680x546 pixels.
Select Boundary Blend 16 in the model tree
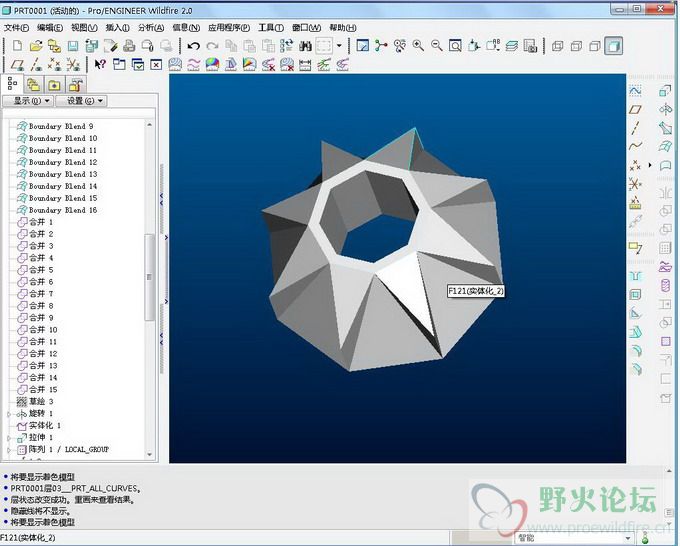[x=57, y=210]
